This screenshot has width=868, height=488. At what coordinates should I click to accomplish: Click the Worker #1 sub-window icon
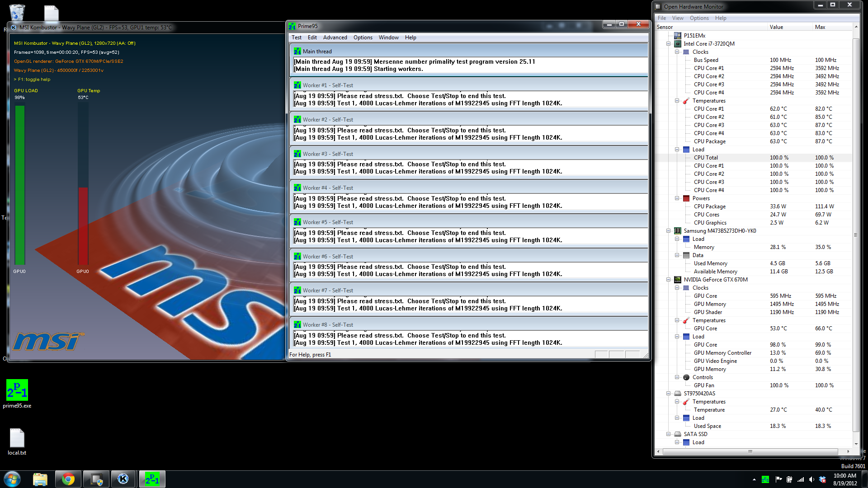(x=297, y=85)
